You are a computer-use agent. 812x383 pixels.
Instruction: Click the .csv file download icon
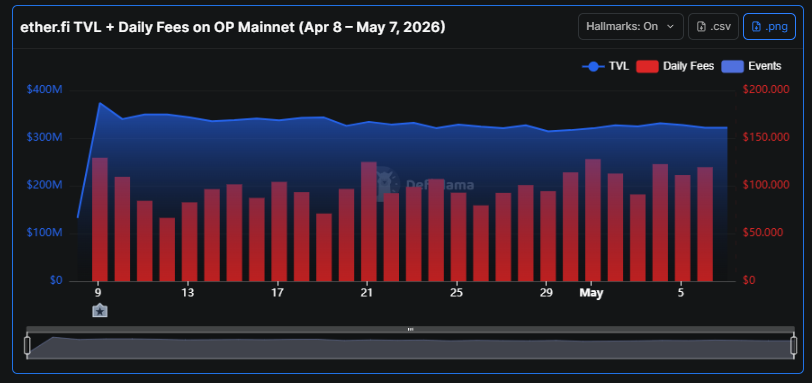(702, 26)
